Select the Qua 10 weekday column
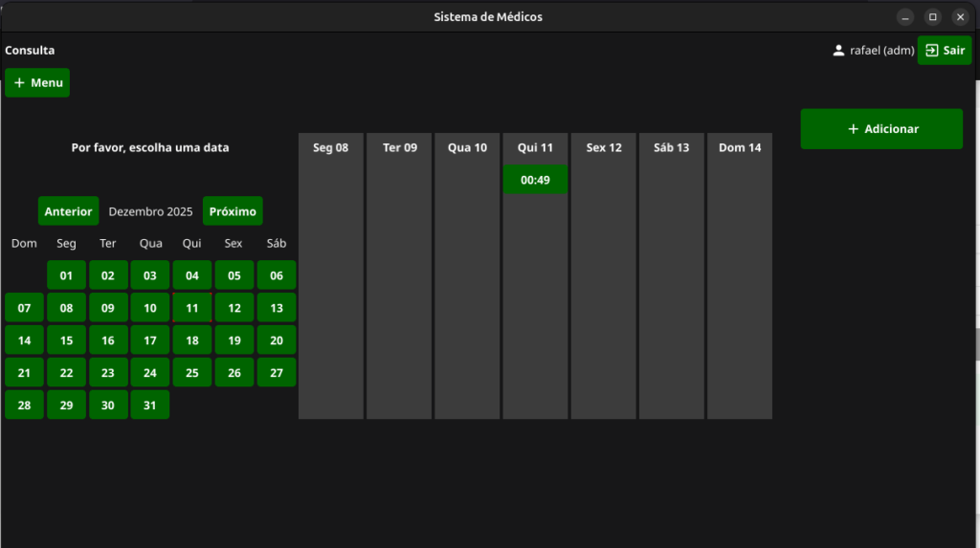Viewport: 980px width, 548px height. click(467, 148)
